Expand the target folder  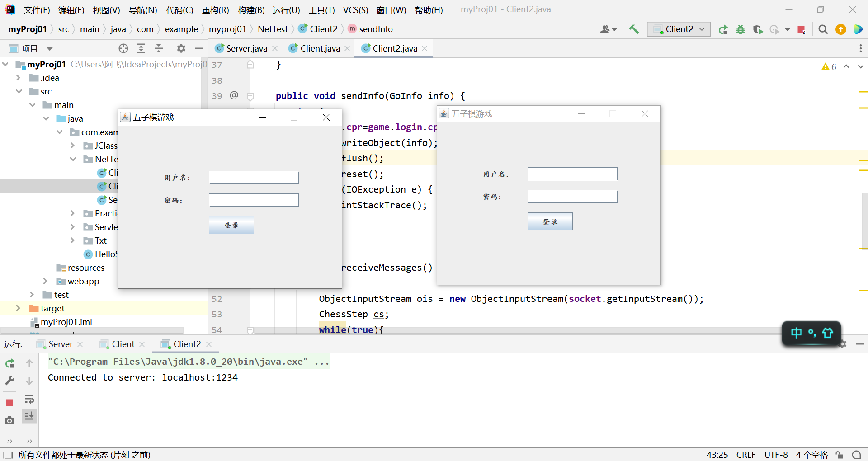tap(18, 308)
